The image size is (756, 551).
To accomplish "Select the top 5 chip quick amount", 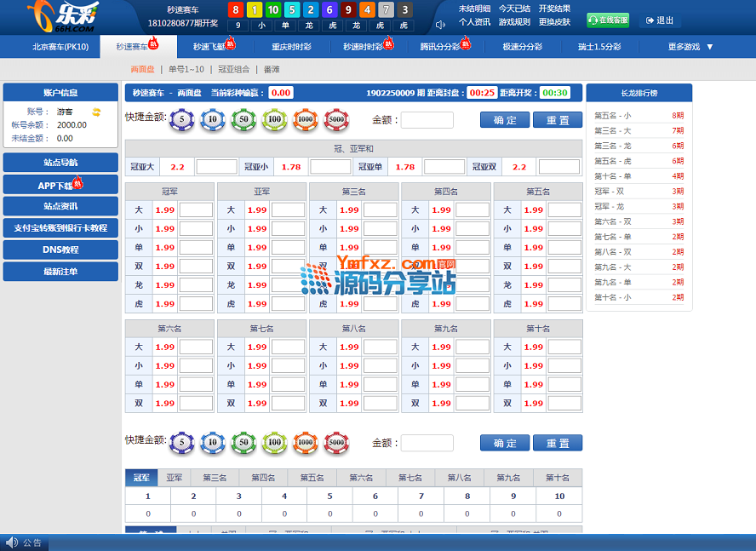I will click(181, 120).
